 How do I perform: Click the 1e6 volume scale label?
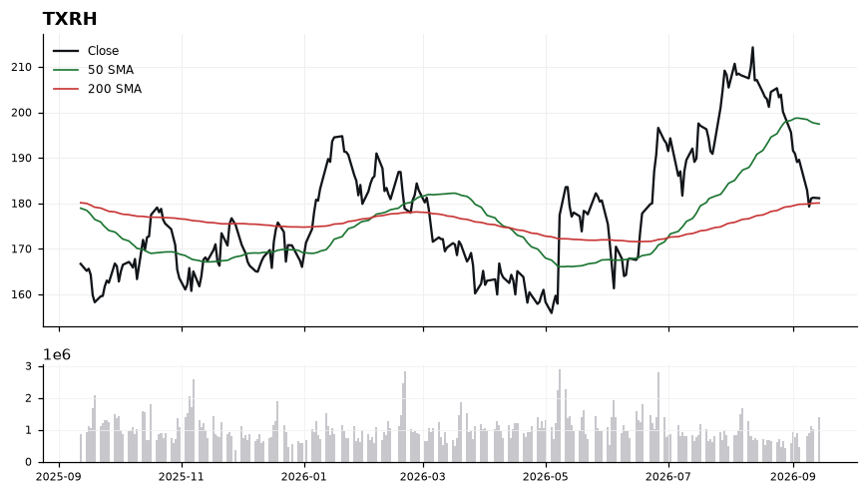coord(57,355)
